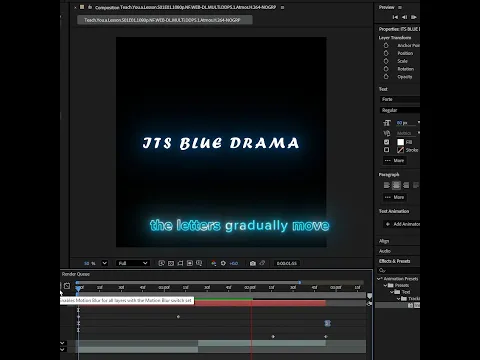
Task: Toggle the Fill checkbox
Action: [x=386, y=142]
